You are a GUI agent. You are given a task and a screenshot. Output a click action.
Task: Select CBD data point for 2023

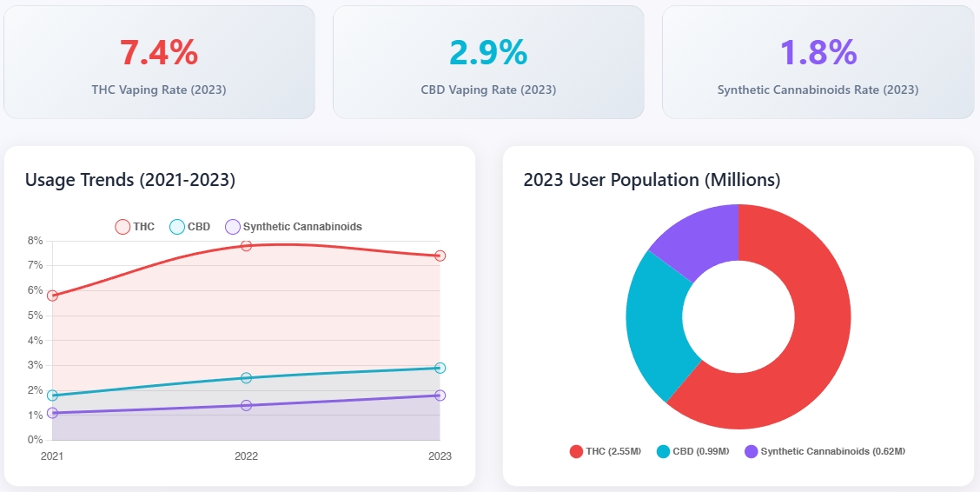click(440, 369)
